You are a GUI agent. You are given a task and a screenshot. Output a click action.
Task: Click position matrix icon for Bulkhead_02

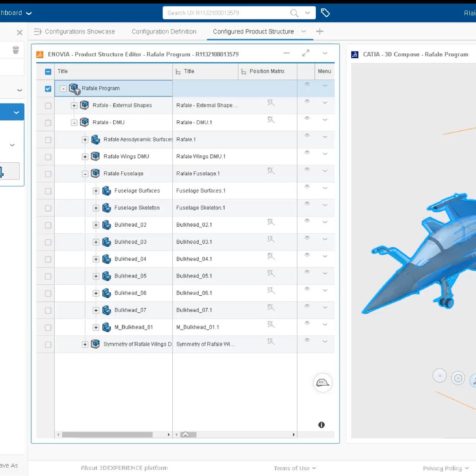tap(271, 222)
